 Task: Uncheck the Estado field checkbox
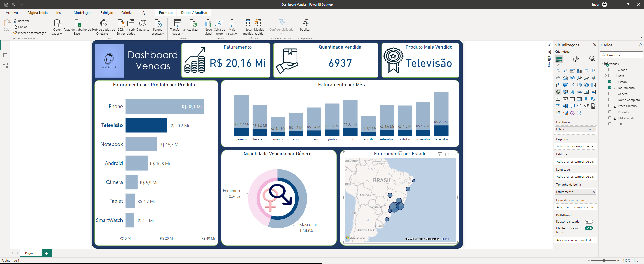[610, 82]
